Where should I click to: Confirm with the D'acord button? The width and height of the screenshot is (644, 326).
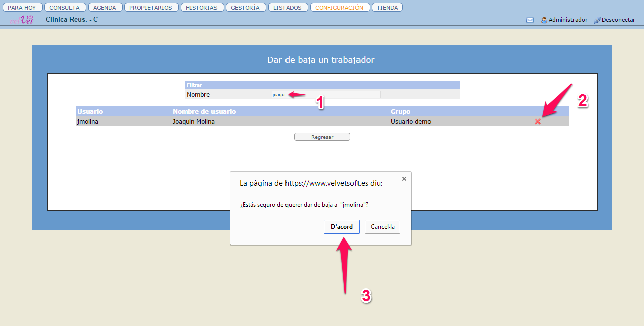click(341, 227)
